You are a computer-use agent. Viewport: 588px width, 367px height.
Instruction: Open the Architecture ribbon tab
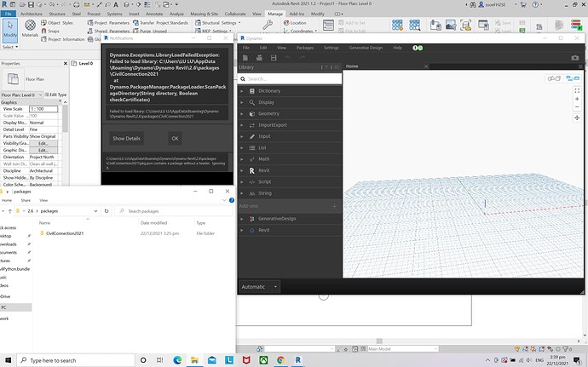[32, 14]
